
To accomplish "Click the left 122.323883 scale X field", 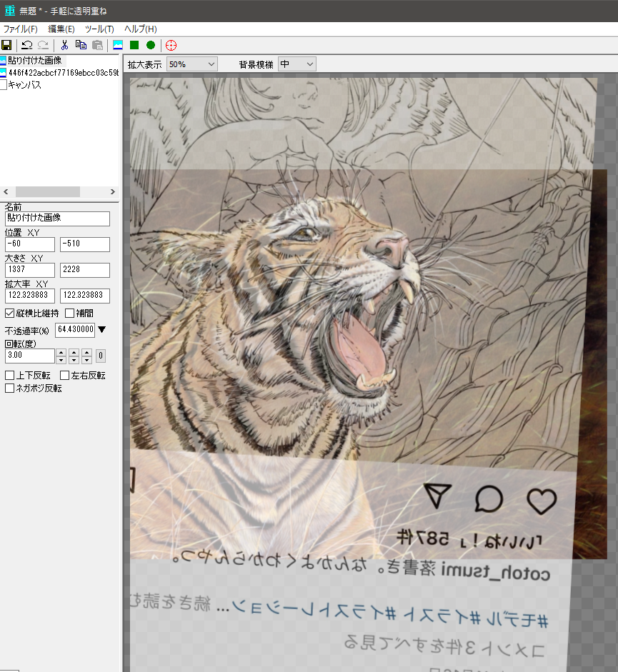I will pyautogui.click(x=29, y=296).
